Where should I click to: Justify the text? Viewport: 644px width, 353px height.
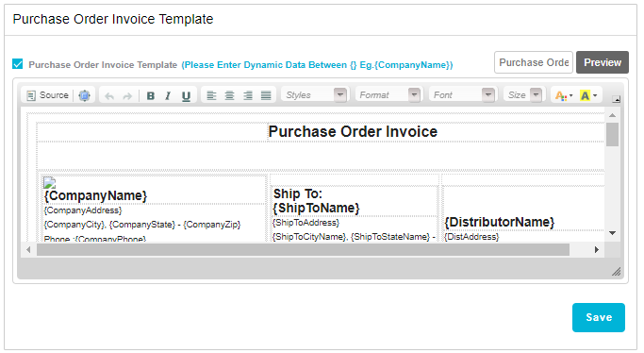[x=266, y=95]
